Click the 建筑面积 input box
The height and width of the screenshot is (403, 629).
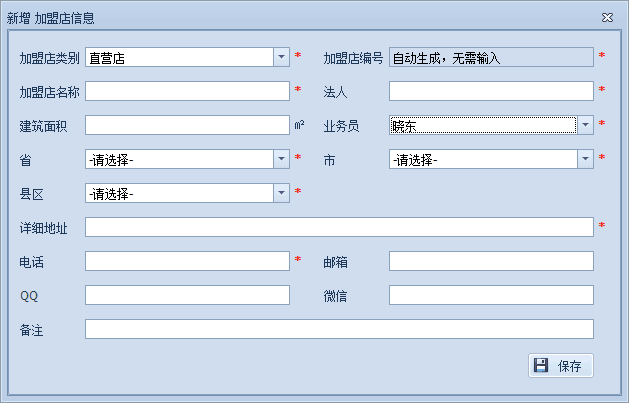(187, 125)
